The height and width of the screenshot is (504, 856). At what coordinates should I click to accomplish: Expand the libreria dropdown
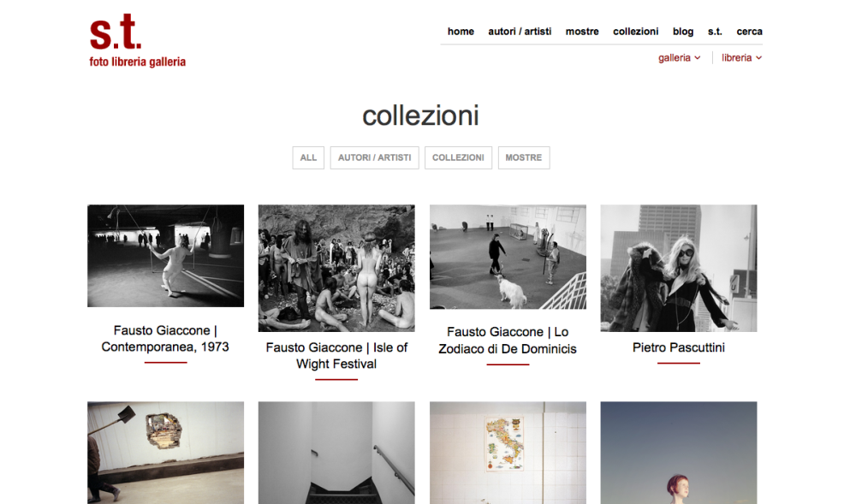(x=741, y=58)
